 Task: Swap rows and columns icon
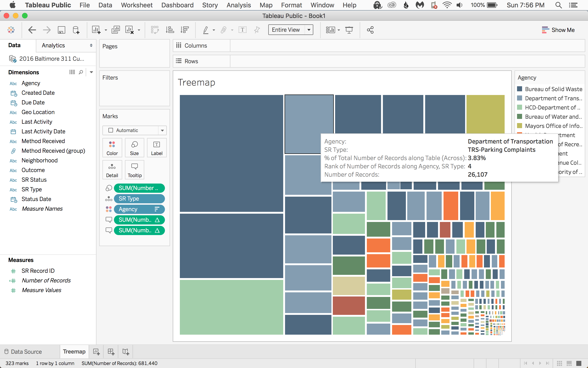pos(155,30)
